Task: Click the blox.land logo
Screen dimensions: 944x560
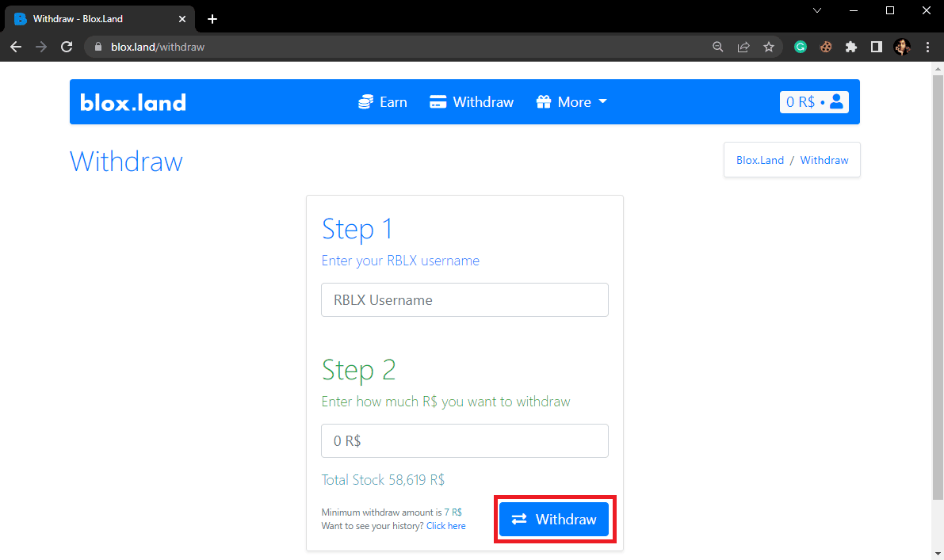Action: pos(133,102)
